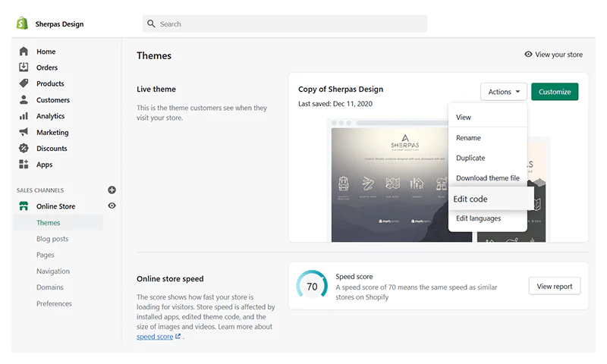The height and width of the screenshot is (364, 607).
Task: Click the View report button
Action: coord(555,286)
